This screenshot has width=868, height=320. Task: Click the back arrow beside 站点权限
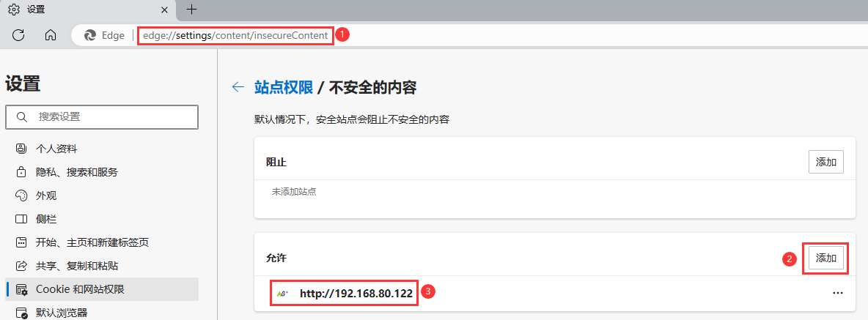[238, 87]
